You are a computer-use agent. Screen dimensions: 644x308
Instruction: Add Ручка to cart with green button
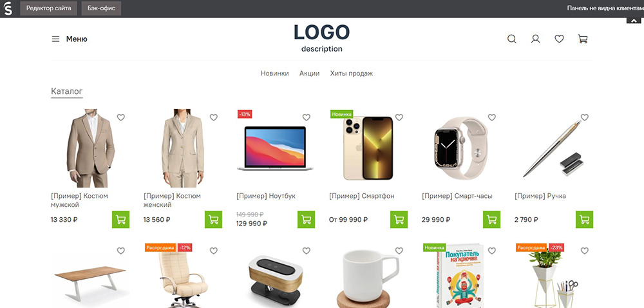(585, 219)
